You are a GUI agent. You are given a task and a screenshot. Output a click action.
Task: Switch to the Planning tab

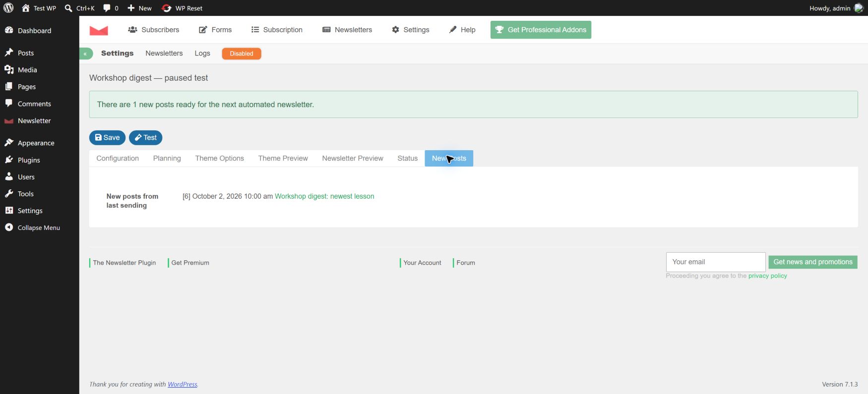pos(167,159)
